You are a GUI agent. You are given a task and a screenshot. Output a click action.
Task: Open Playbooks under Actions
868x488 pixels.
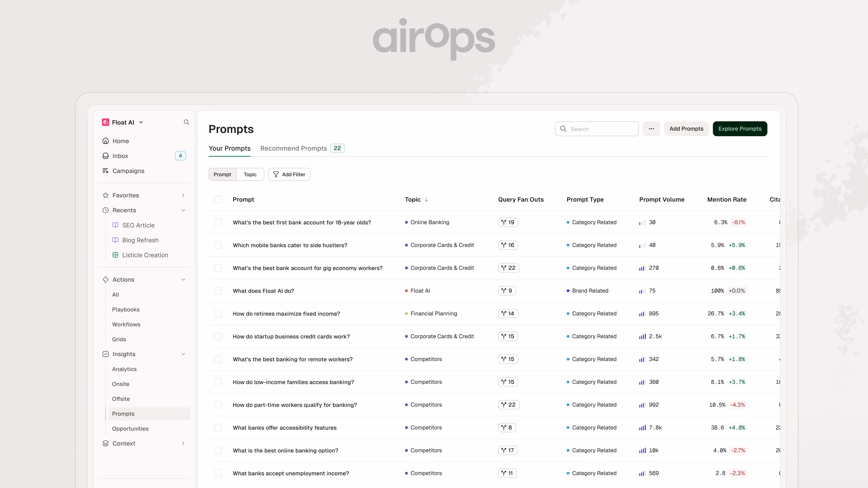(126, 309)
